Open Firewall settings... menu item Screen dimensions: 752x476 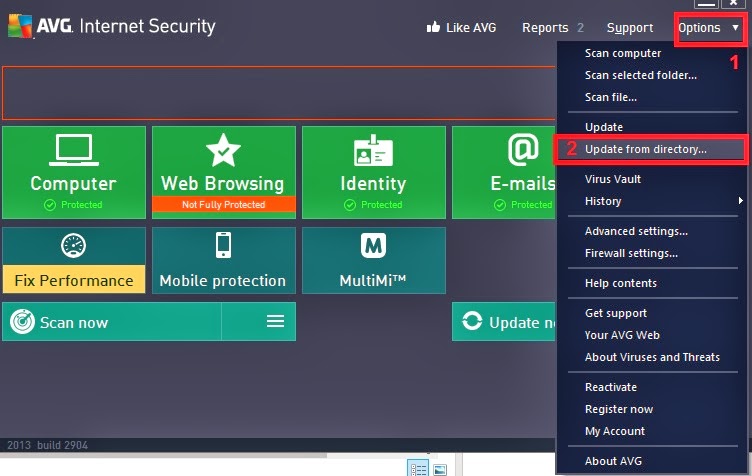(631, 253)
